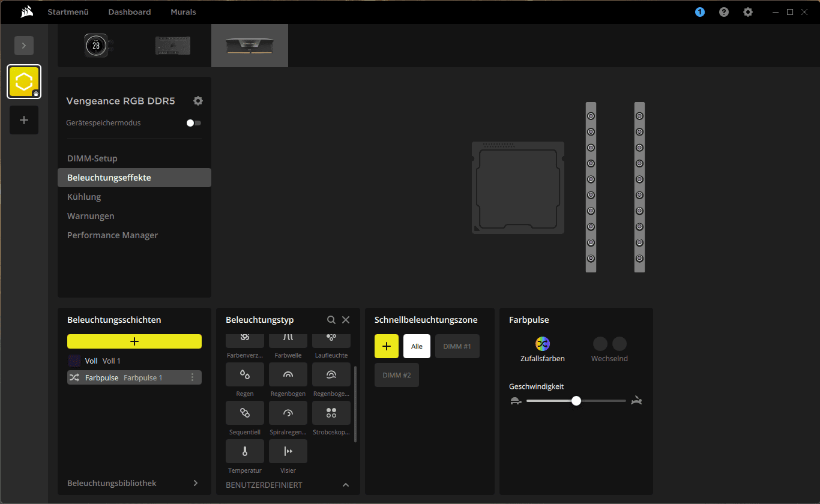Toggle Gerätespeichermodus switch
Viewport: 820px width, 504px height.
click(194, 122)
